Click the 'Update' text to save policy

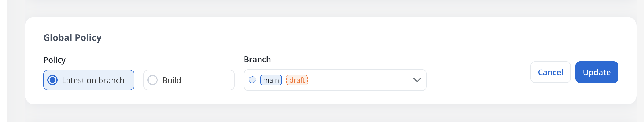click(x=597, y=72)
